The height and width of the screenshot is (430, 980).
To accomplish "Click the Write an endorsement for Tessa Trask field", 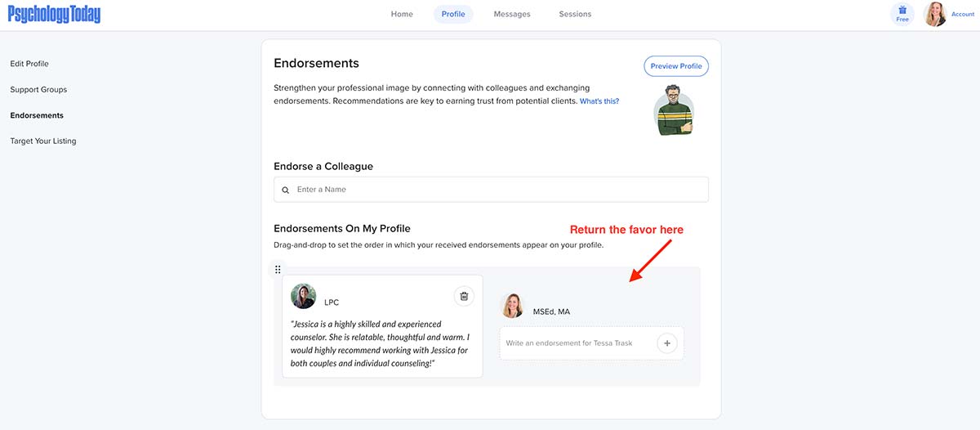I will click(x=591, y=343).
